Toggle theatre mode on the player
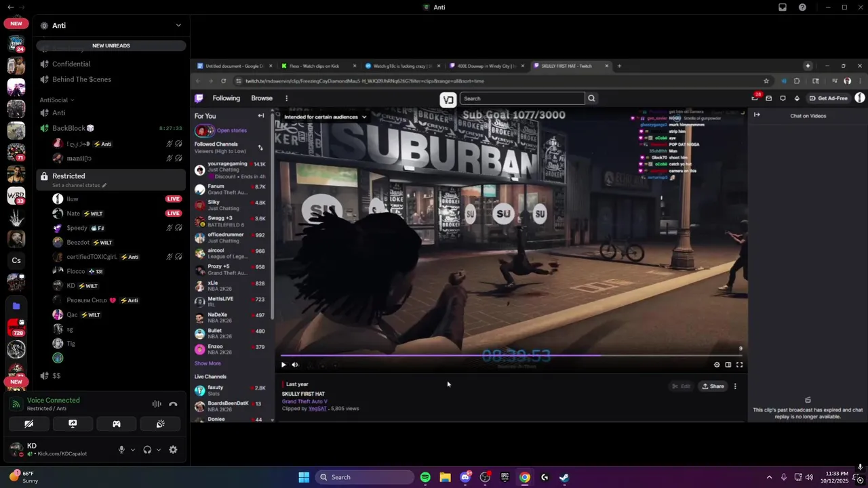 tap(728, 365)
